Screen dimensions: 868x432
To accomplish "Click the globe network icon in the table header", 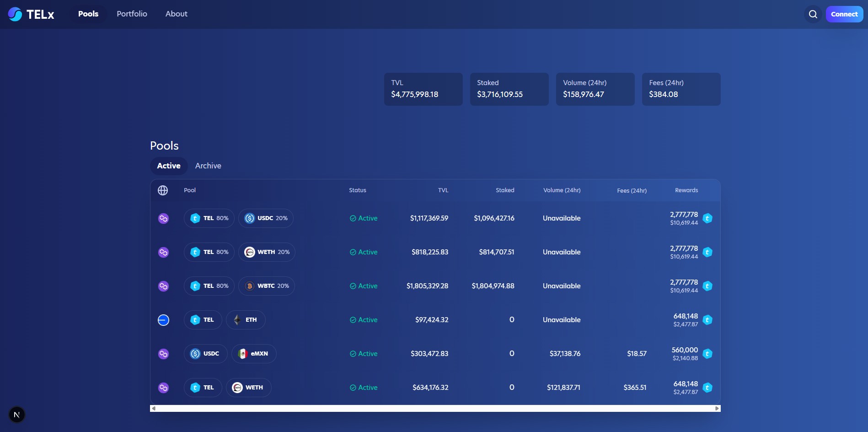I will 163,190.
